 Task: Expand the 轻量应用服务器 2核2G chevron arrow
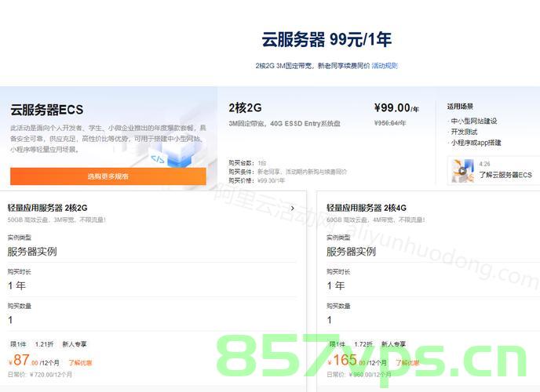[x=293, y=208]
